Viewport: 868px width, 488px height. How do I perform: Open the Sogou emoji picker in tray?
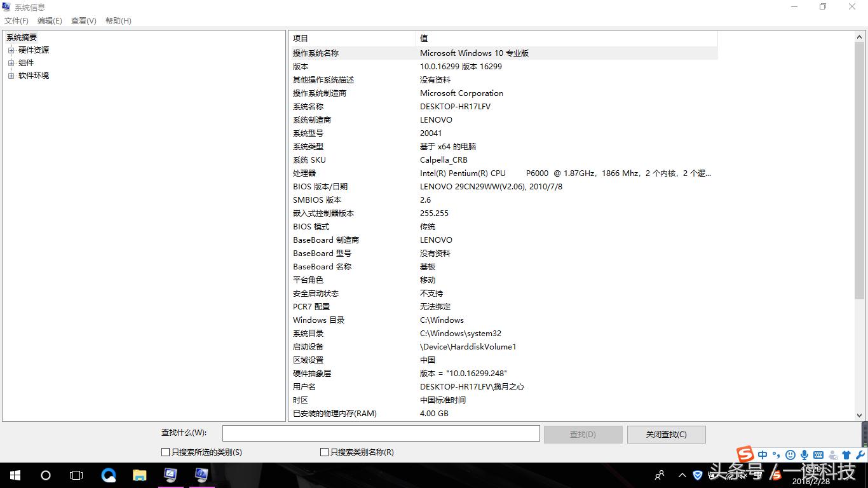coord(790,455)
